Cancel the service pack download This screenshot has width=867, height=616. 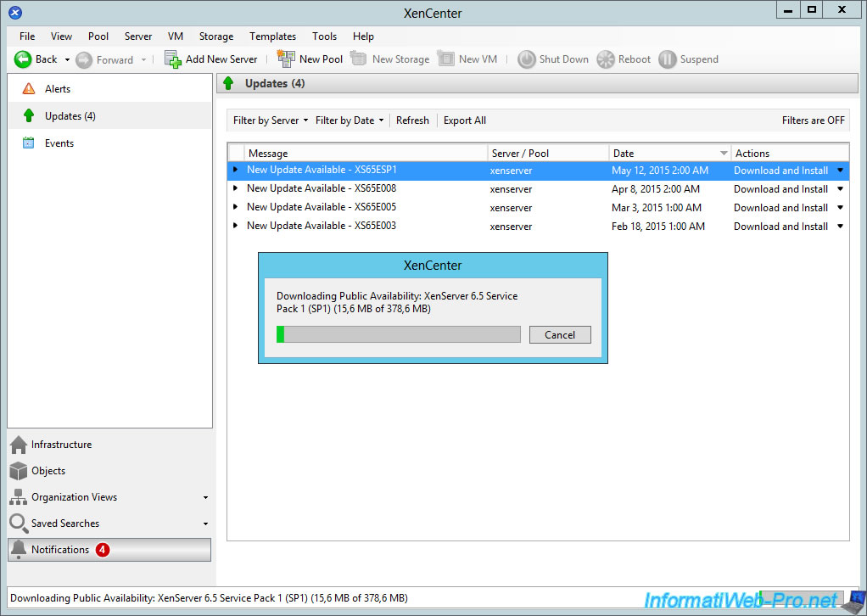[560, 334]
